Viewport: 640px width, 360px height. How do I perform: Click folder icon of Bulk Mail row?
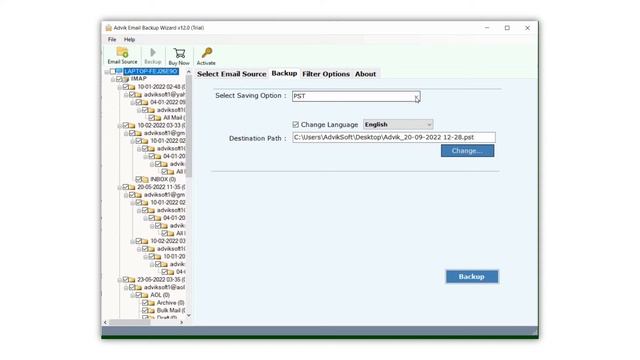point(151,311)
